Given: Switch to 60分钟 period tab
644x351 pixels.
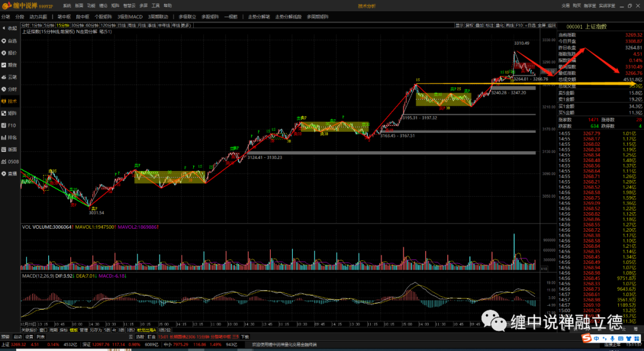Looking at the screenshot, I should (x=92, y=26).
